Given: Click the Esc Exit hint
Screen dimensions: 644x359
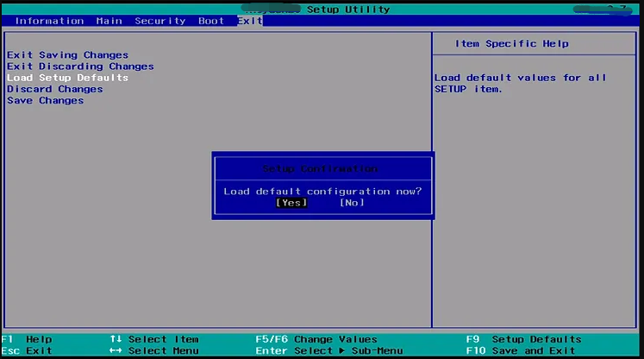Looking at the screenshot, I should coord(27,351).
